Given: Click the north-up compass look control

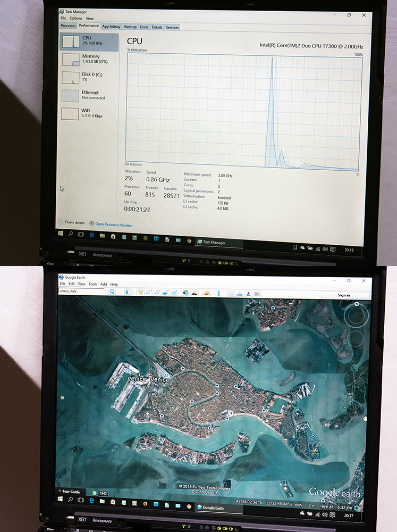Looking at the screenshot, I should (356, 315).
